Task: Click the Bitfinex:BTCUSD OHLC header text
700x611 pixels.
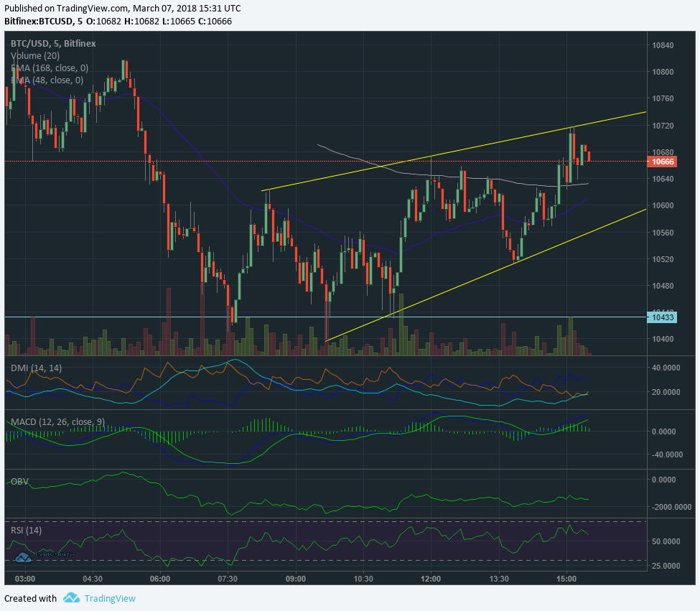Action: click(118, 22)
